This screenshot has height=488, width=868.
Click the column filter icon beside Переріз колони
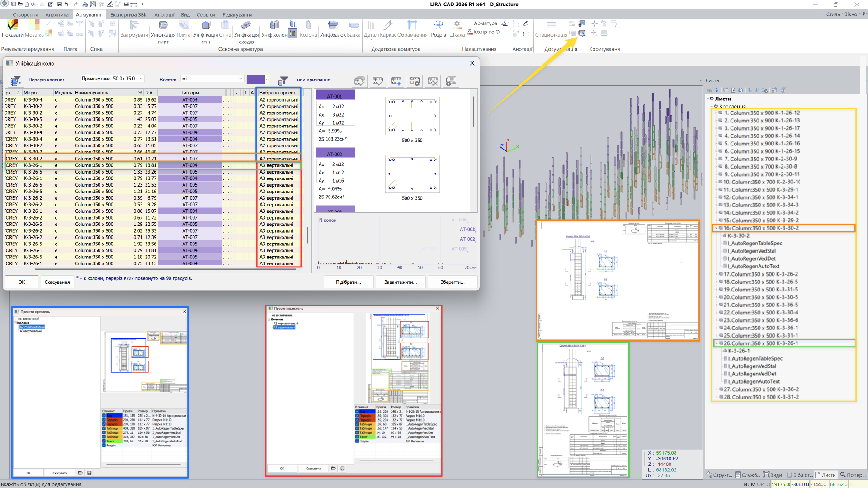(x=15, y=81)
